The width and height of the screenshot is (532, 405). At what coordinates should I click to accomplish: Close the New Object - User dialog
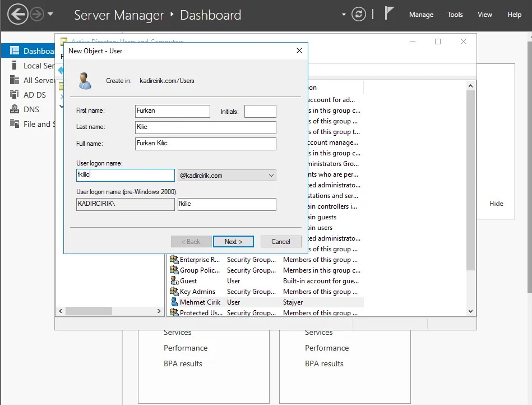299,50
